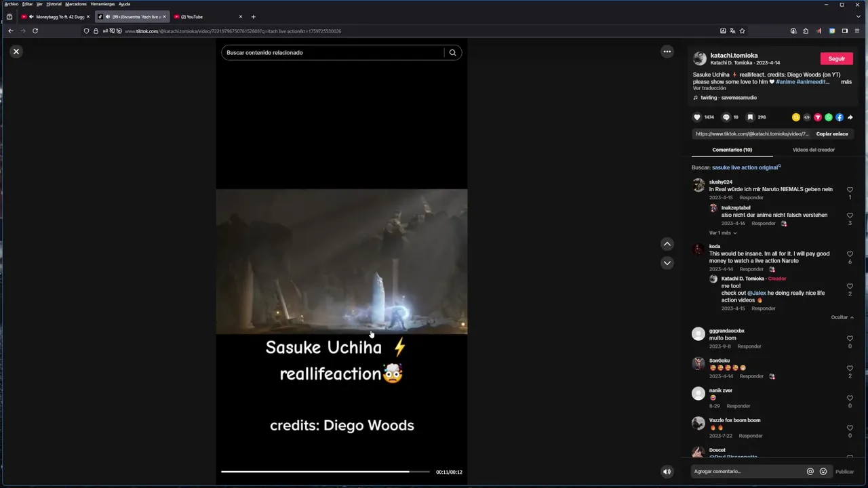Open Historial menu
Image resolution: width=868 pixels, height=488 pixels.
(54, 4)
